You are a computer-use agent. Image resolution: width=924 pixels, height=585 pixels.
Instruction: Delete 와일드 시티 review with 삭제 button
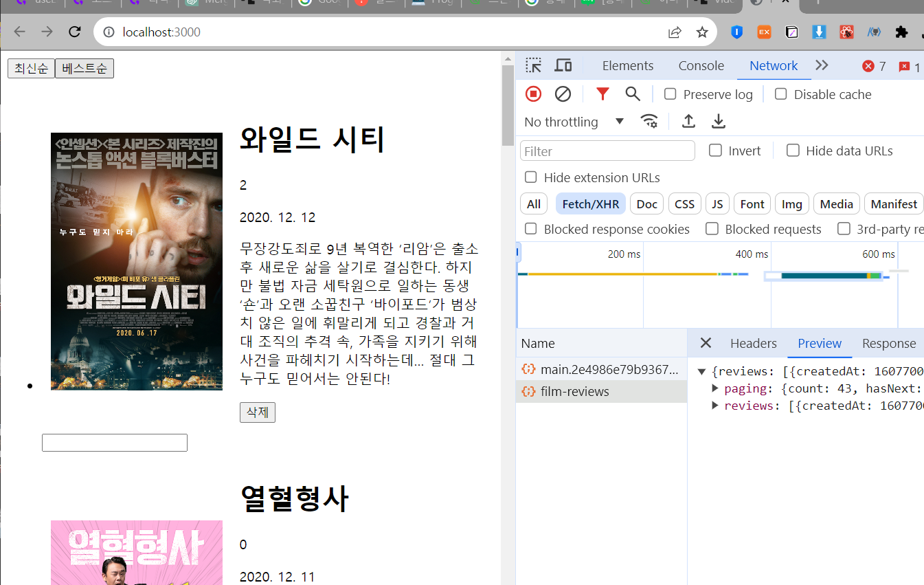tap(258, 412)
